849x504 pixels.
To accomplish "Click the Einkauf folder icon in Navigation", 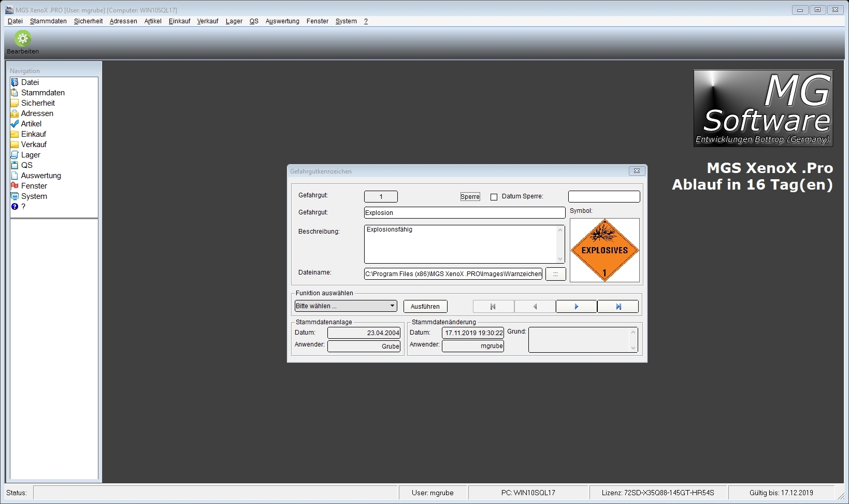I will point(15,134).
